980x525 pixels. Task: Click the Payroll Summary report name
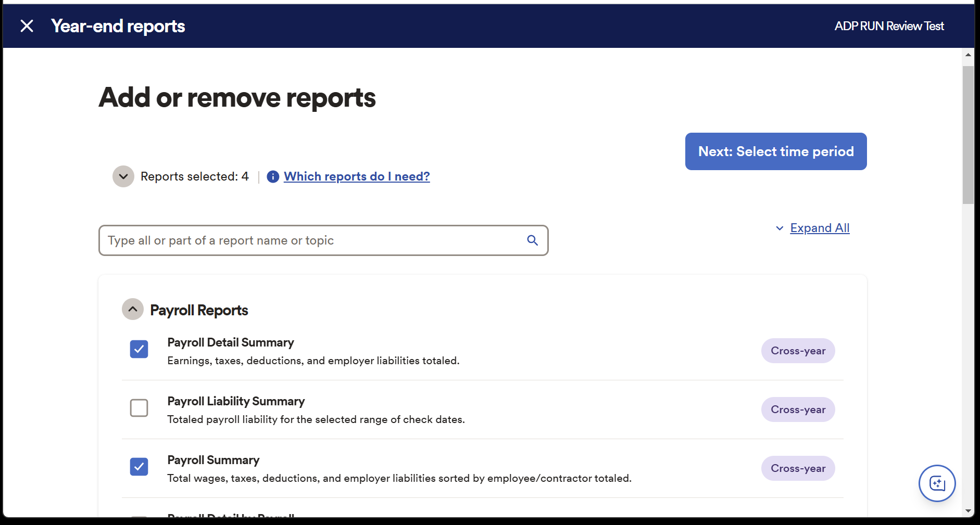point(213,460)
